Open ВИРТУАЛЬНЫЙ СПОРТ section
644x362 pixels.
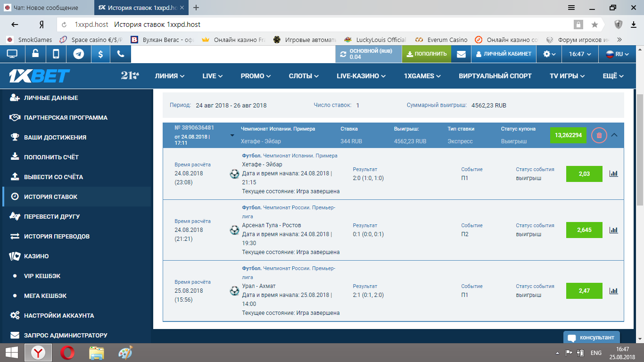click(495, 76)
